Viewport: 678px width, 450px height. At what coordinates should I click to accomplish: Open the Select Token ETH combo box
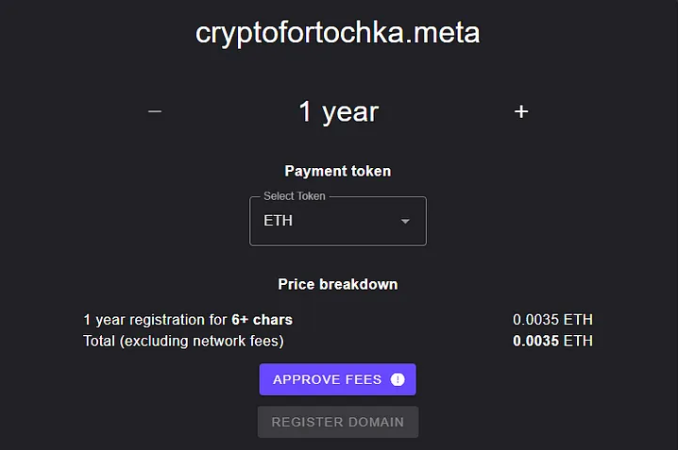338,221
